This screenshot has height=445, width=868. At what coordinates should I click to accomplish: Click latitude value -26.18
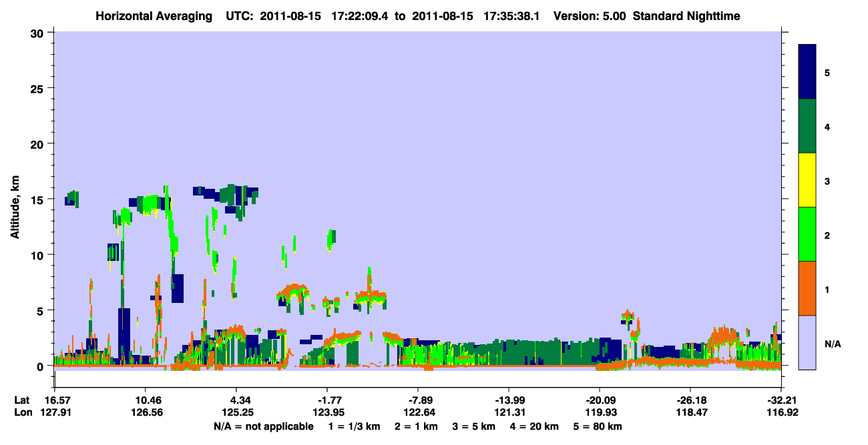(x=690, y=400)
